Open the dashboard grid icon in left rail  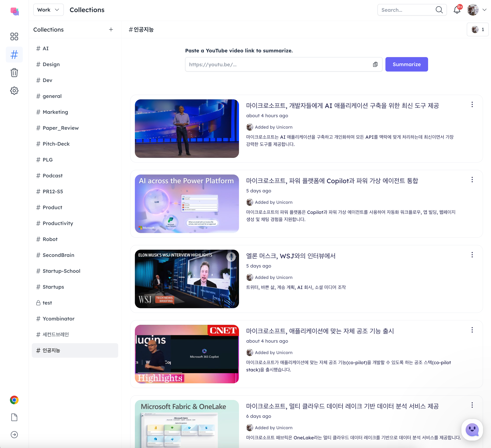point(14,36)
